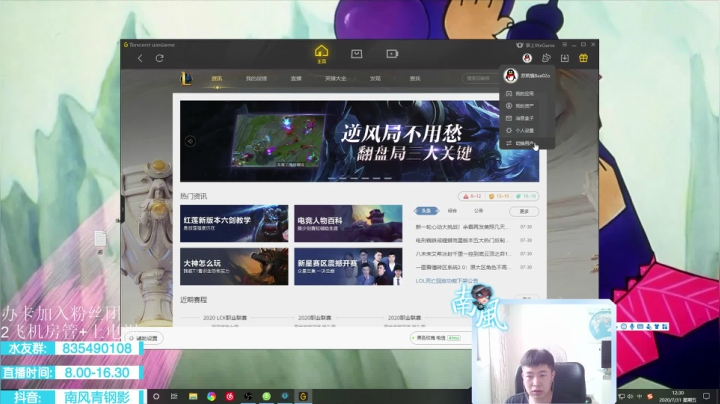Click the 2020 LCK职业联赛 schedule entry
The width and height of the screenshot is (720, 404).
click(x=225, y=318)
